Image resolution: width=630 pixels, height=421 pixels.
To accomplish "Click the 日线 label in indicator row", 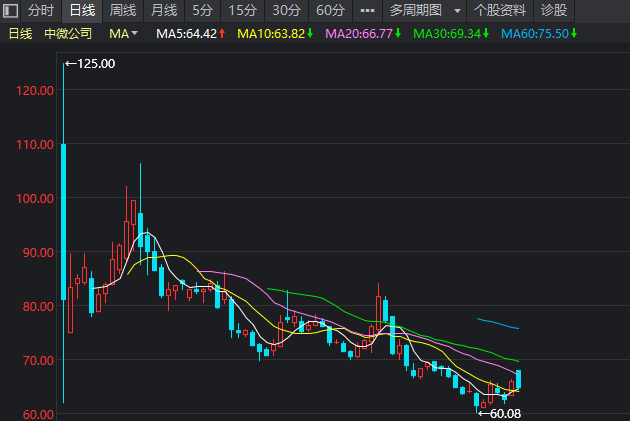I will tap(20, 34).
